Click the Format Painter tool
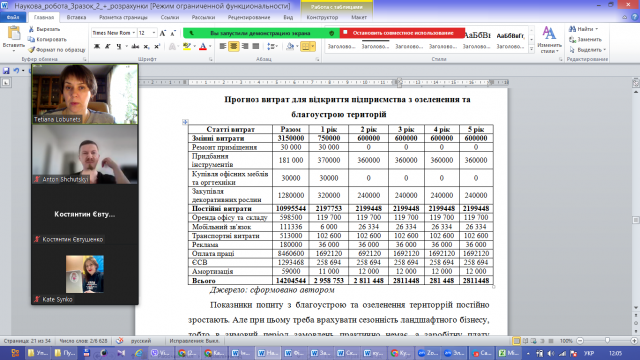The height and width of the screenshot is (360, 640). click(57, 50)
